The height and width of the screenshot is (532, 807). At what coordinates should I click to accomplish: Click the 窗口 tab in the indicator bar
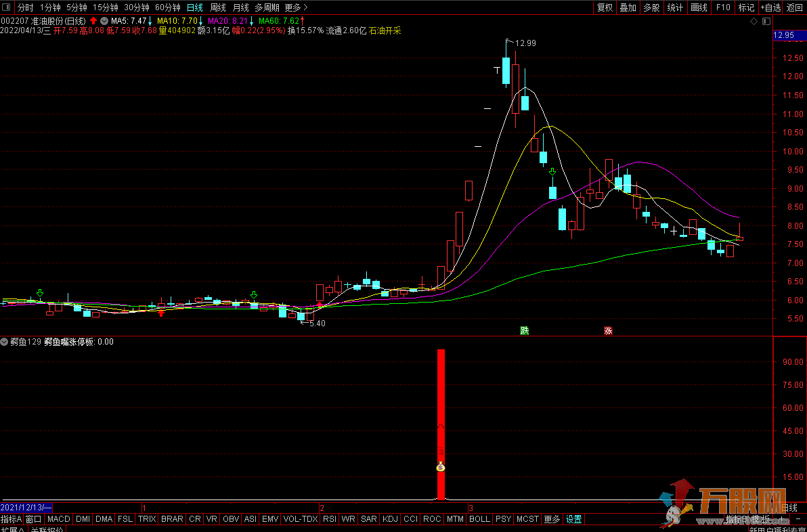pyautogui.click(x=33, y=519)
